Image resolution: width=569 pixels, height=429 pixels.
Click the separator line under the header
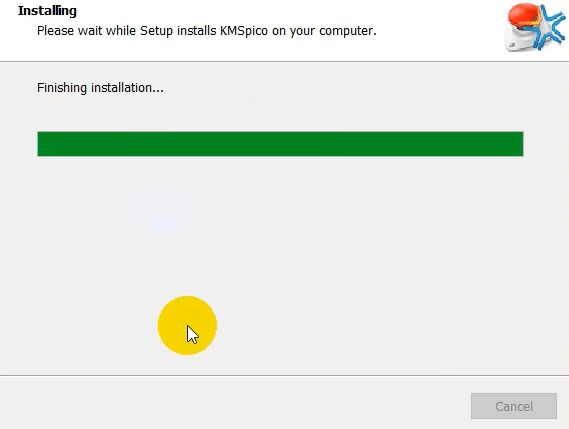(284, 61)
